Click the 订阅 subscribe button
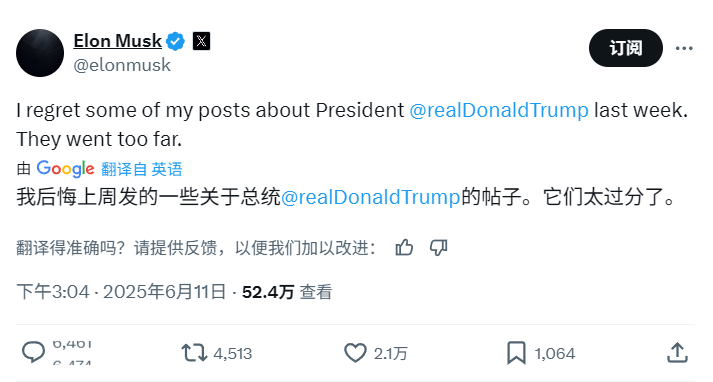This screenshot has height=382, width=713. click(626, 48)
